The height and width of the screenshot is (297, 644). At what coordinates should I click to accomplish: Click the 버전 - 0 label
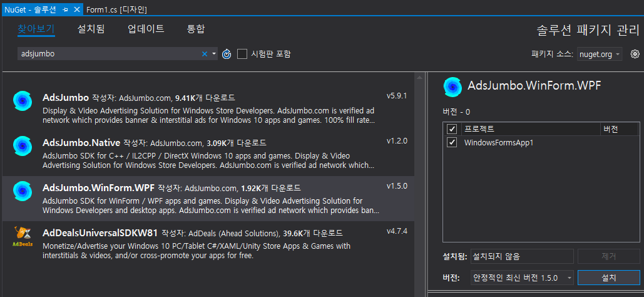[x=456, y=112]
